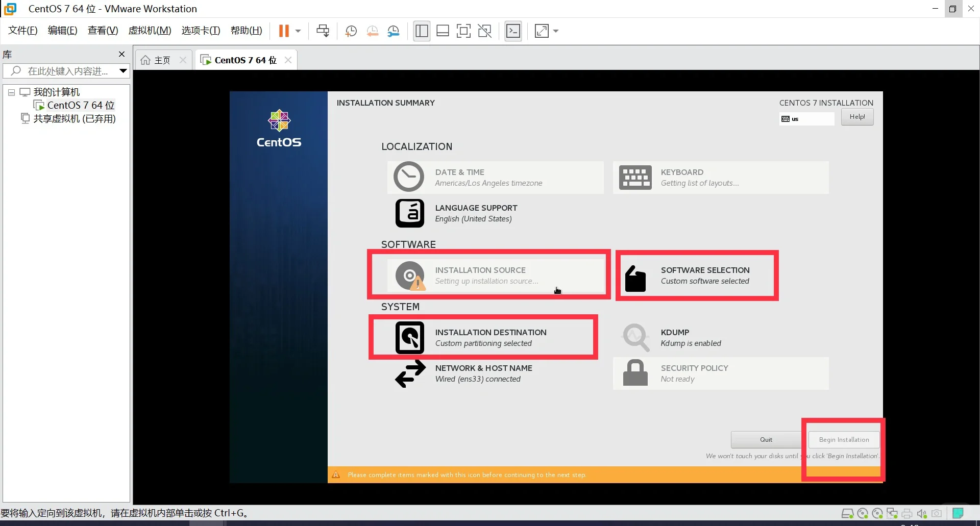Image resolution: width=980 pixels, height=526 pixels.
Task: Collapse the 我的计算机 tree node
Action: 11,93
